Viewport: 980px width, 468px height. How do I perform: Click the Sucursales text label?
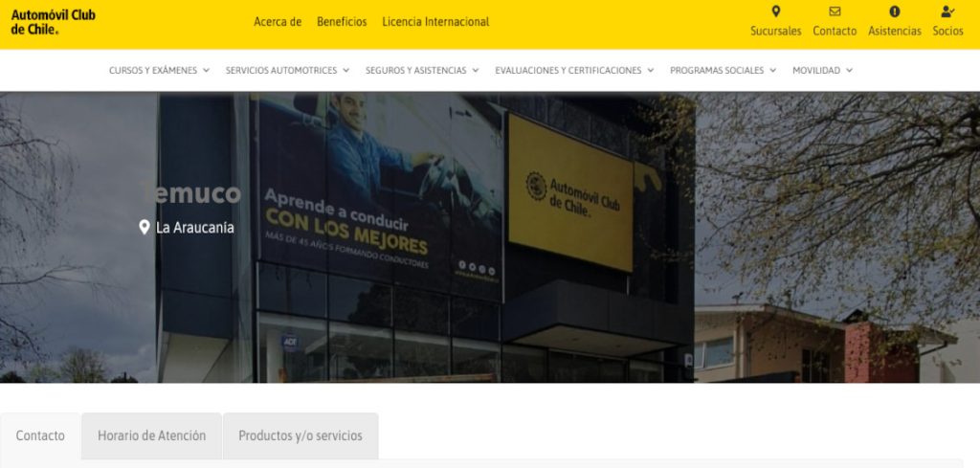775,32
